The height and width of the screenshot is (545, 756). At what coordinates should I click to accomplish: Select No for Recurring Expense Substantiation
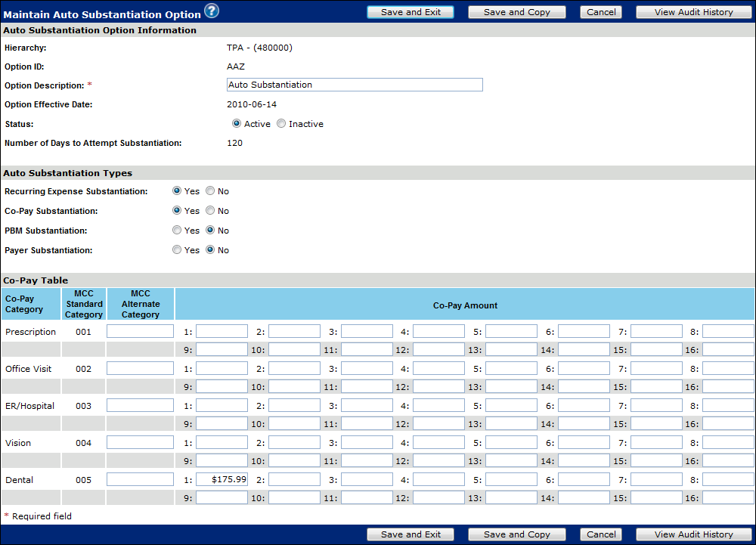click(x=210, y=191)
